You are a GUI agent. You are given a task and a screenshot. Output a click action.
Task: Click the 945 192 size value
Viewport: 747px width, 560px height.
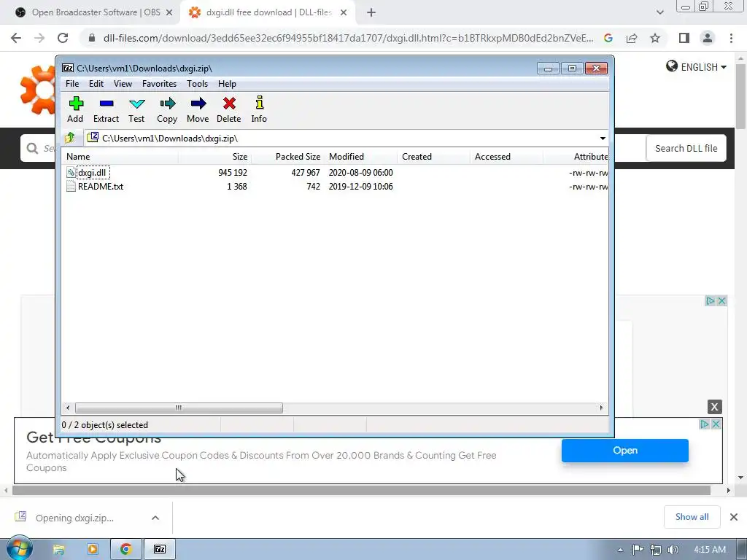click(233, 172)
